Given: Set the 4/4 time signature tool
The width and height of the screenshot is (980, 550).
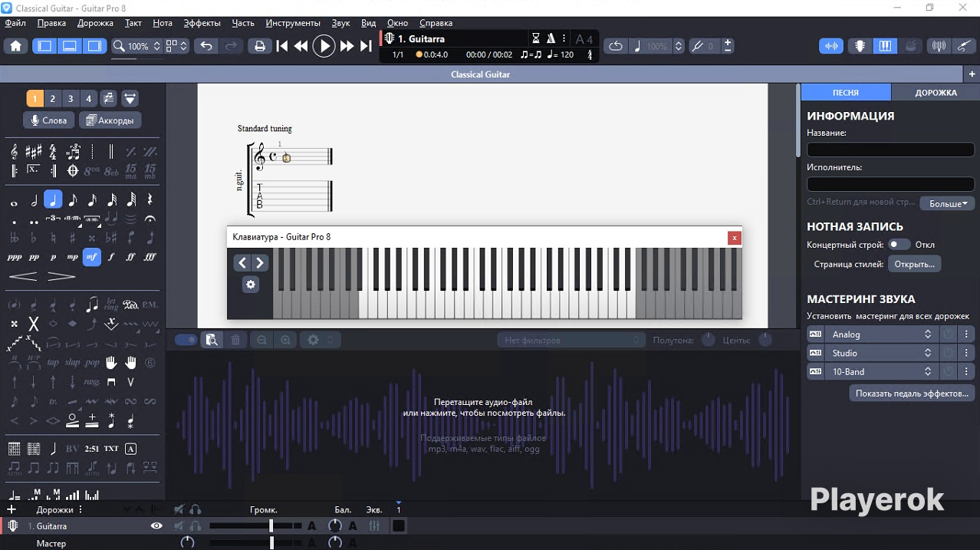Looking at the screenshot, I should [x=53, y=151].
